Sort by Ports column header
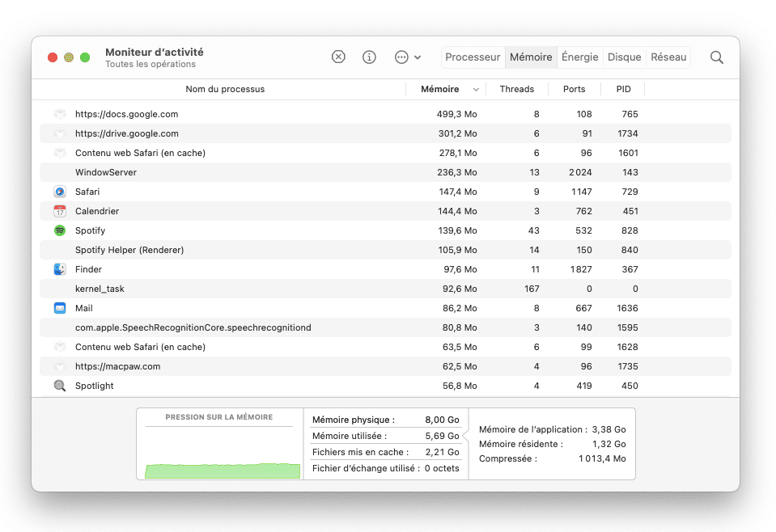Screen dimensions: 776x532 click(574, 89)
